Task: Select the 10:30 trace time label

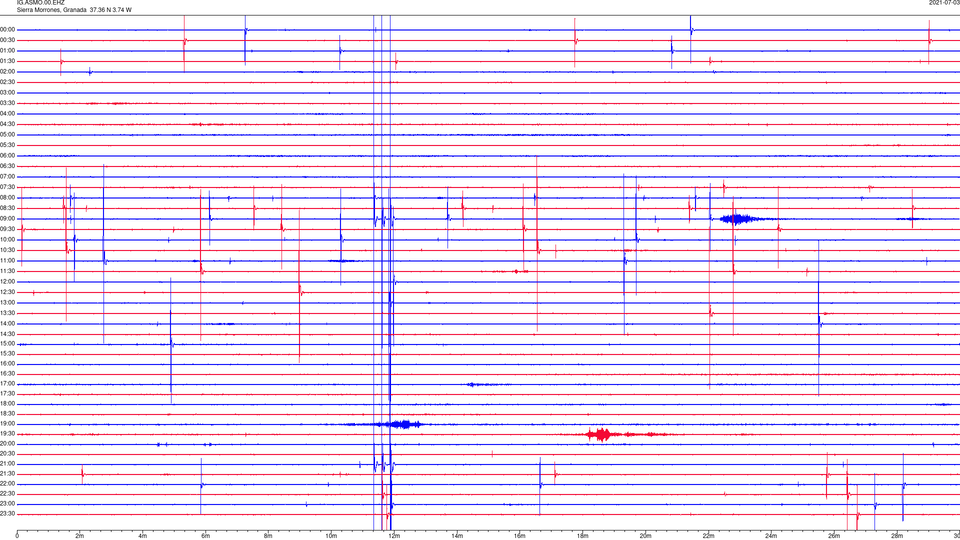Action: click(8, 250)
